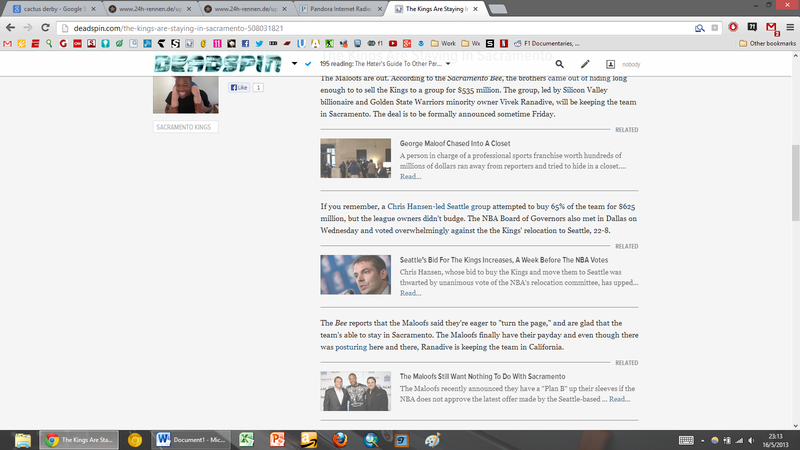
Task: Open PowerPoint from the taskbar
Action: [x=277, y=440]
